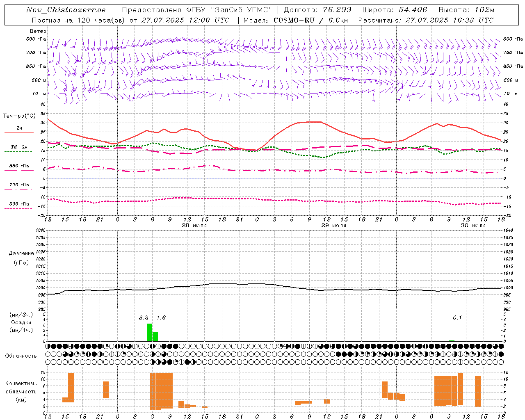Click the precipitation value '3.2'
This screenshot has height=420, width=525.
pos(144,318)
